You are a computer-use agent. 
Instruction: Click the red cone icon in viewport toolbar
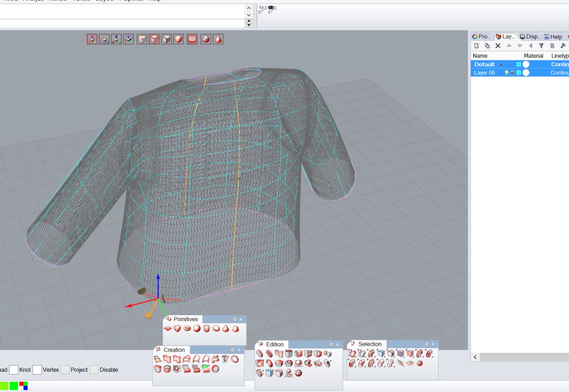pos(218,39)
